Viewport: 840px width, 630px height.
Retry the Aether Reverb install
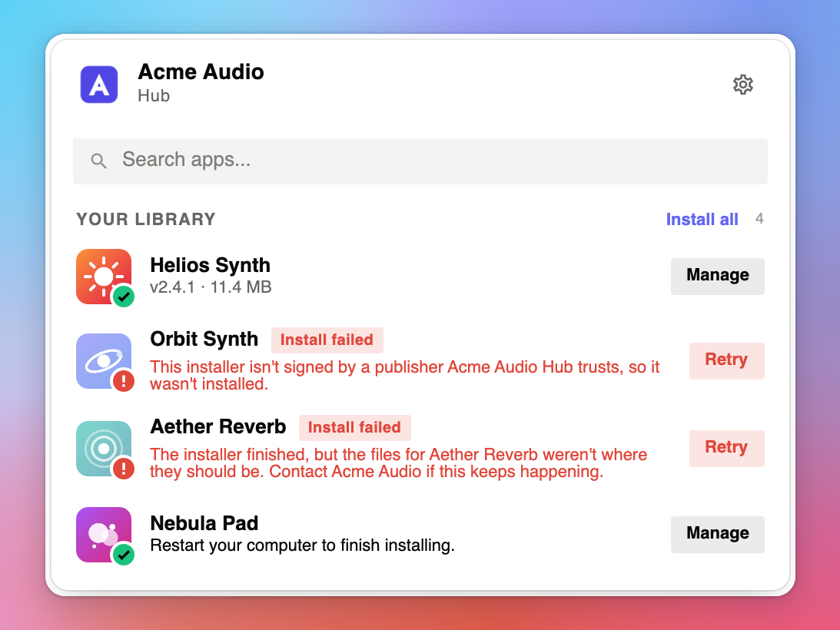click(x=726, y=449)
